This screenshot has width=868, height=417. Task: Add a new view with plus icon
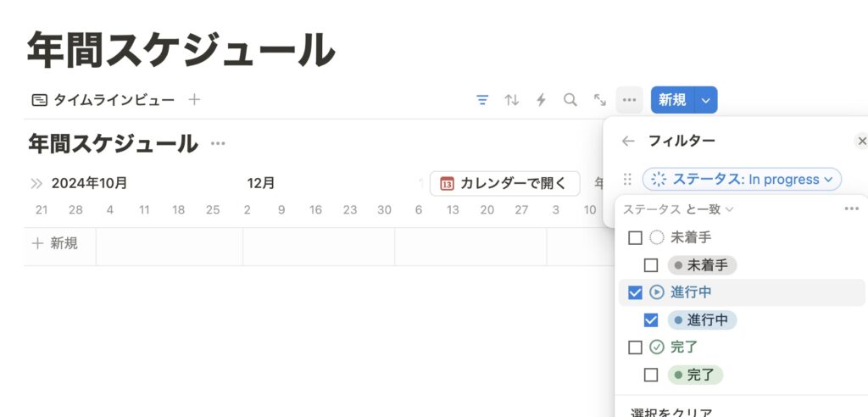pos(194,100)
